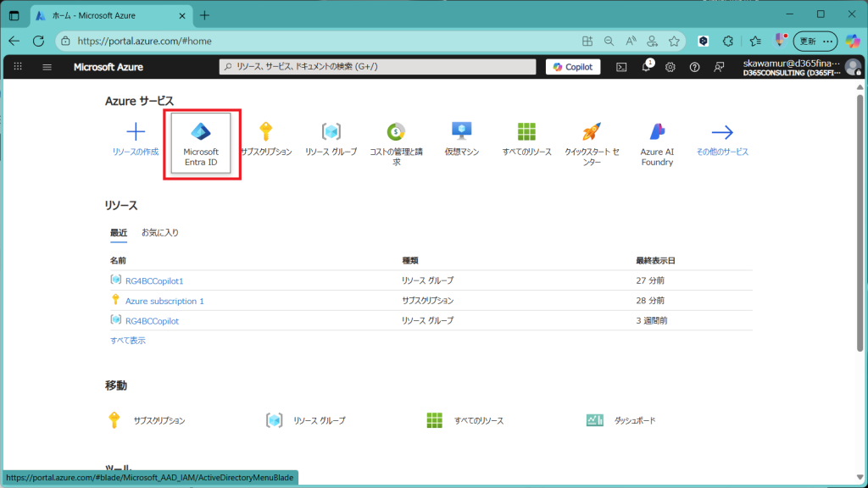Viewport: 868px width, 488px height.
Task: Click the Copilot button
Action: 573,67
